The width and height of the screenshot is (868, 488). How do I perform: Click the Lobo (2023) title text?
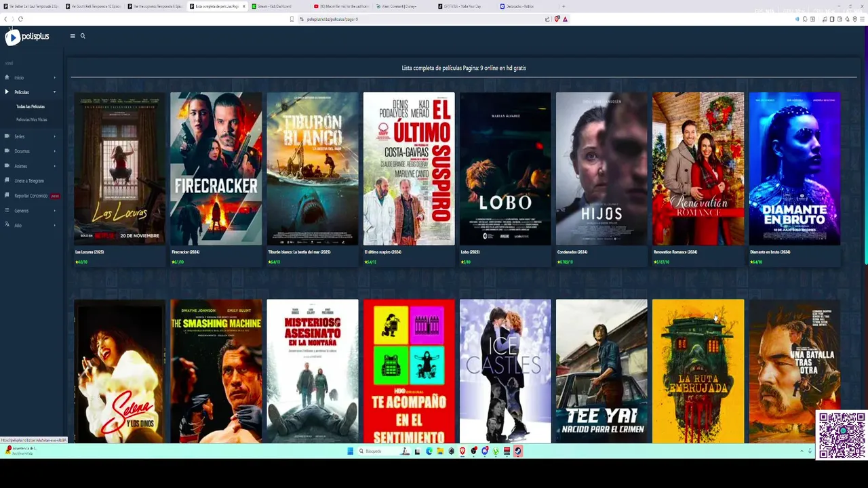tap(470, 252)
